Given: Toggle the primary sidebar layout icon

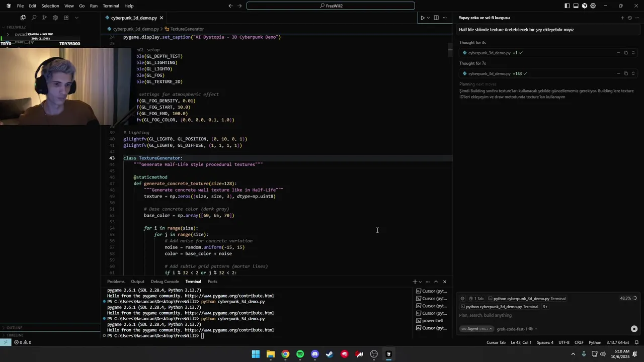Looking at the screenshot, I should [x=567, y=6].
